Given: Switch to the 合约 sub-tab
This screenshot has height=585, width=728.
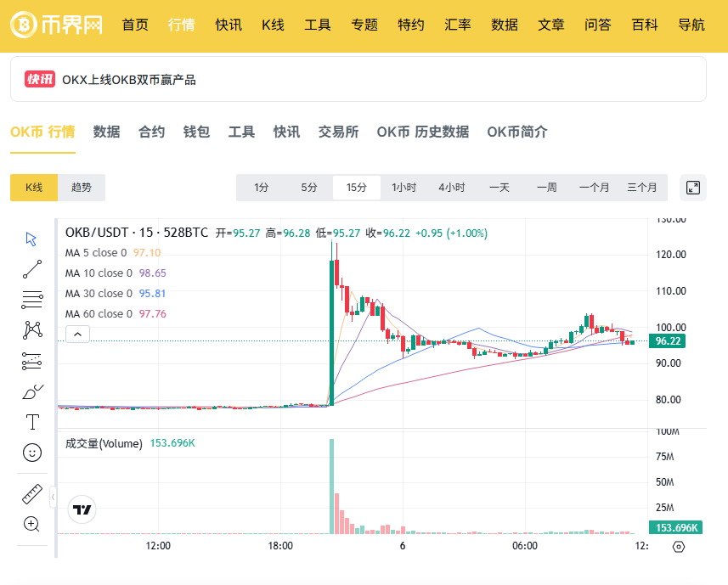Looking at the screenshot, I should [152, 132].
